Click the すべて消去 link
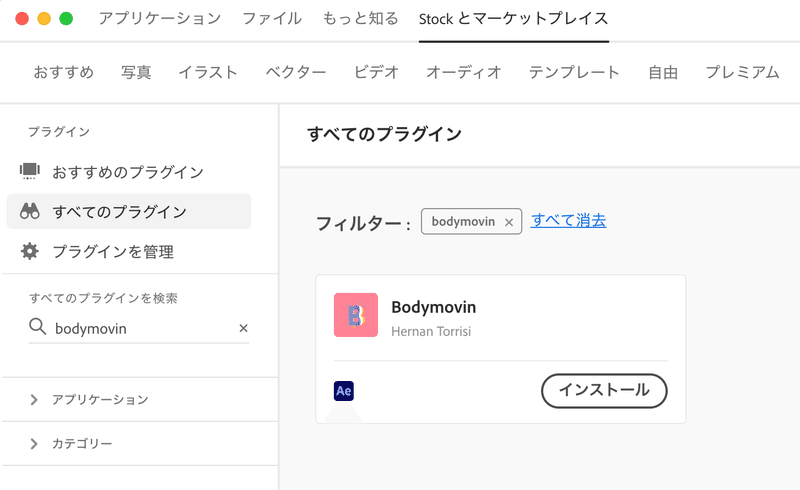This screenshot has width=800, height=490. pos(568,220)
